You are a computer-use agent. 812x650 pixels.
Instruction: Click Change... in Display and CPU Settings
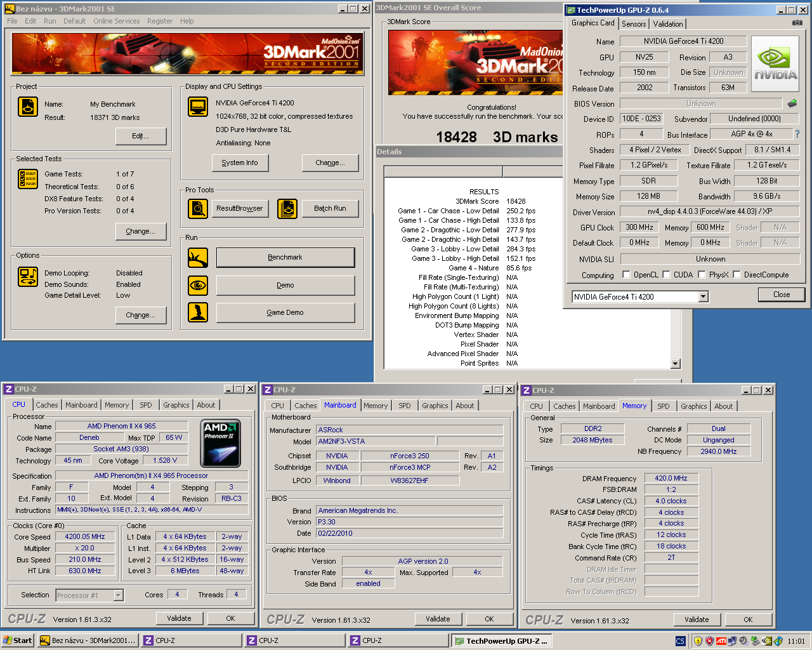[330, 163]
